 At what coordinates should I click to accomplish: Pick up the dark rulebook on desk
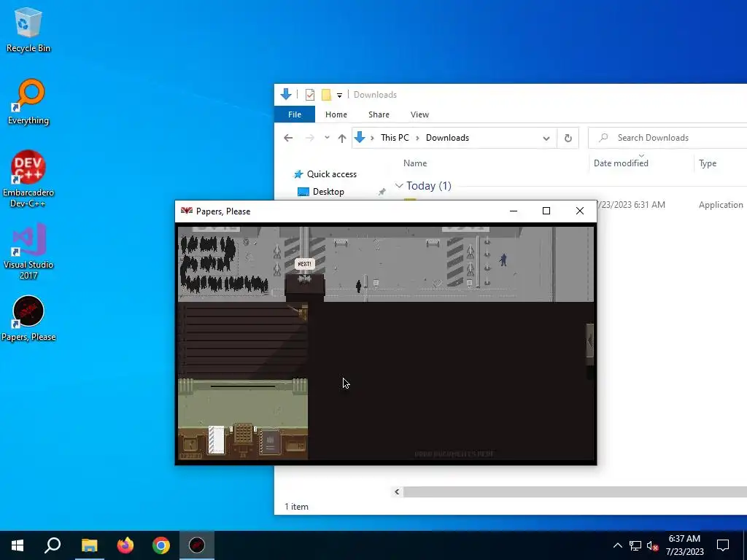270,443
